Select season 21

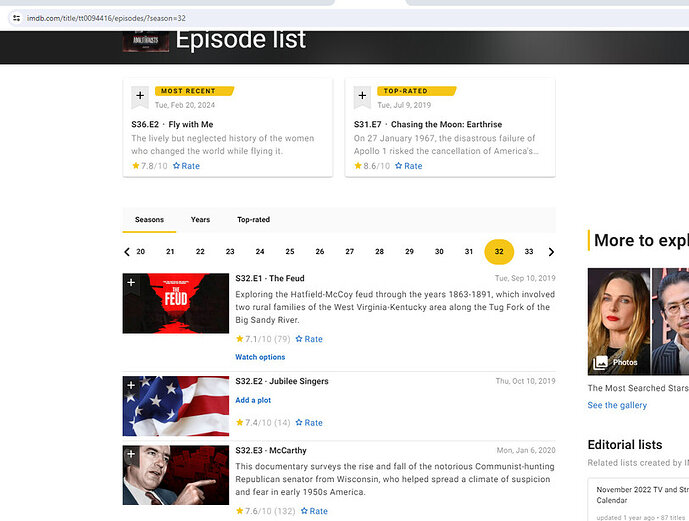pyautogui.click(x=170, y=252)
